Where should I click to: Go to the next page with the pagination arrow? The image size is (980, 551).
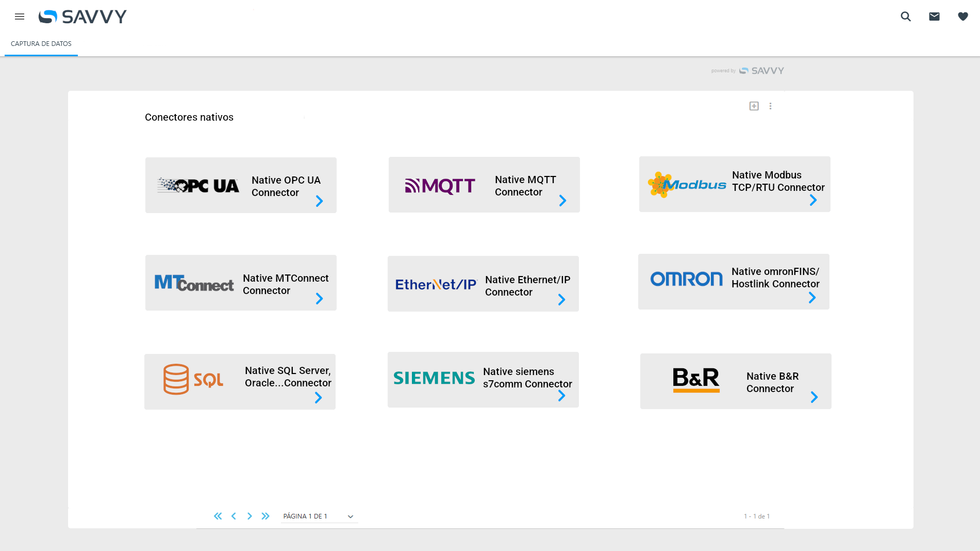[250, 515]
